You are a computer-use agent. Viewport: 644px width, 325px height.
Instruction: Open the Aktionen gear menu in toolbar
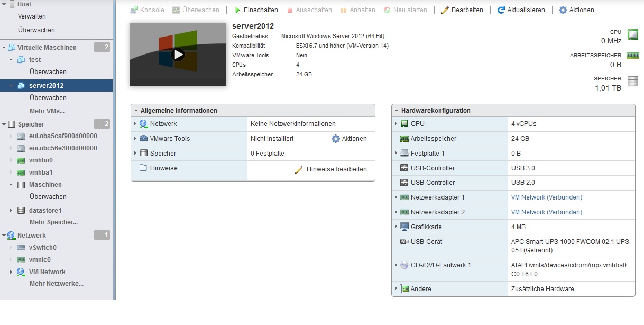point(563,10)
